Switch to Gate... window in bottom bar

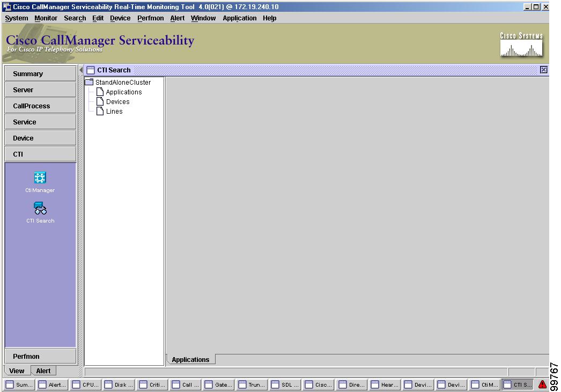[x=219, y=385]
